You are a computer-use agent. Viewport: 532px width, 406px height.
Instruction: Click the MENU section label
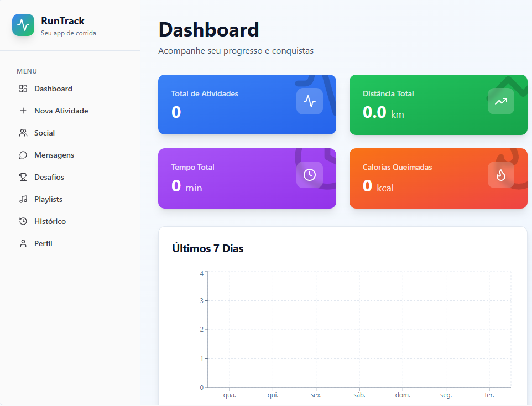click(27, 71)
